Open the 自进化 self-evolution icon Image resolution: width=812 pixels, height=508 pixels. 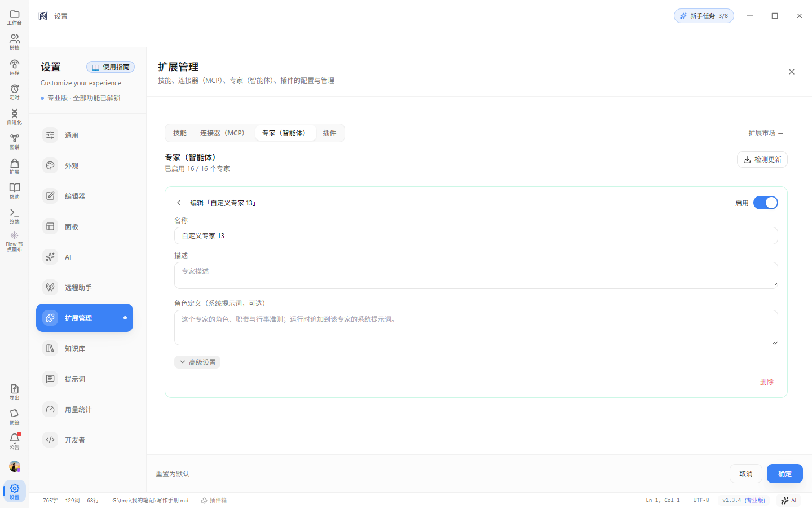coord(15,117)
